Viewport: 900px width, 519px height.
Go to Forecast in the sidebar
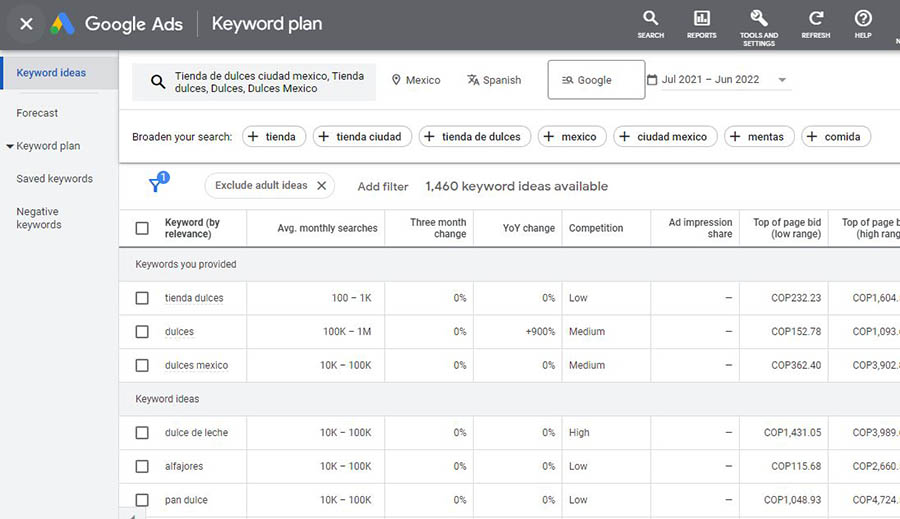click(x=37, y=113)
